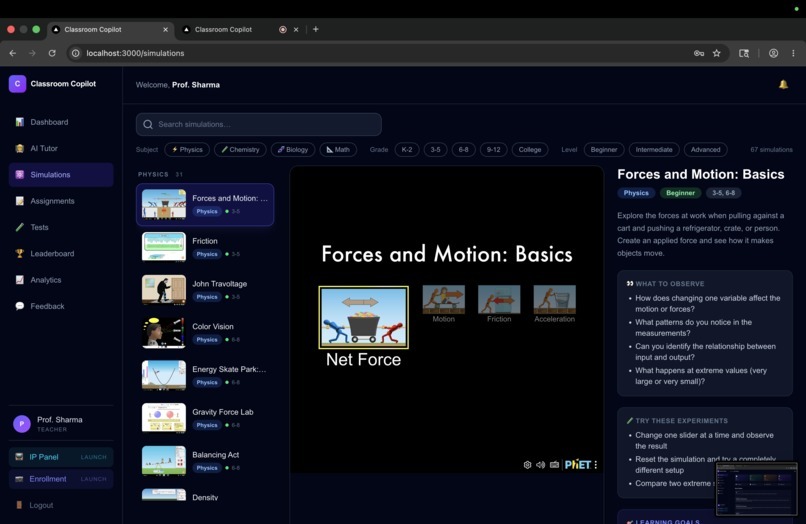Open notifications bell icon

coord(783,84)
